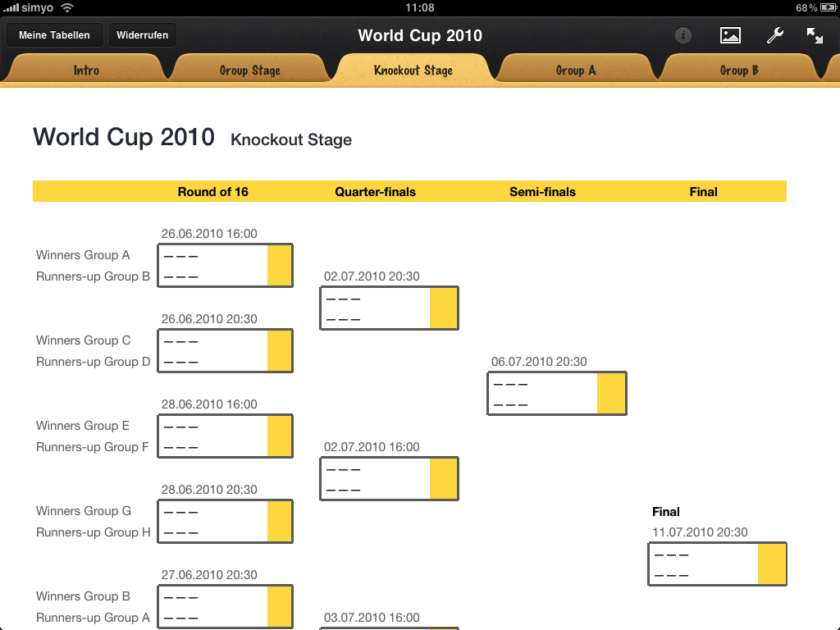Open the wrench tools icon
840x630 pixels.
point(774,35)
